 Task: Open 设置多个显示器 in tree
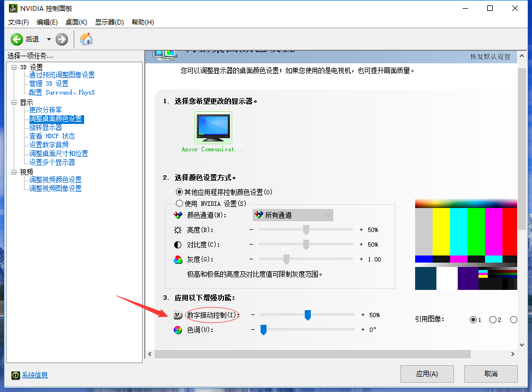(x=52, y=163)
